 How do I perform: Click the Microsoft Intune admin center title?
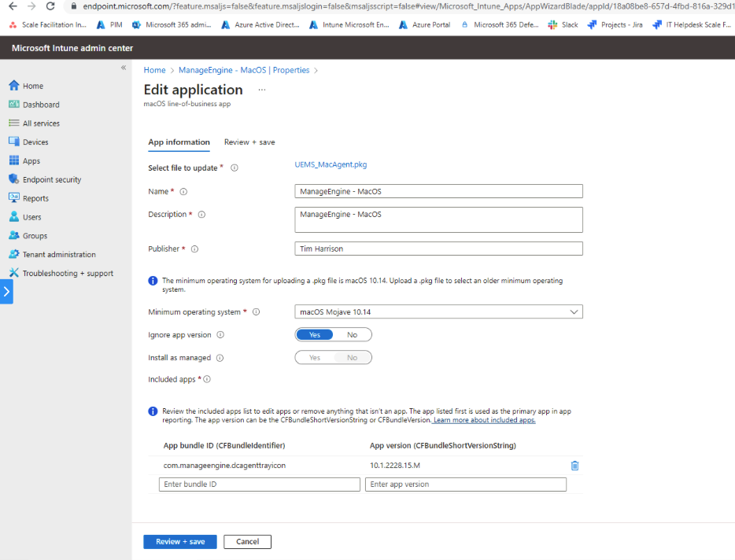pos(72,48)
